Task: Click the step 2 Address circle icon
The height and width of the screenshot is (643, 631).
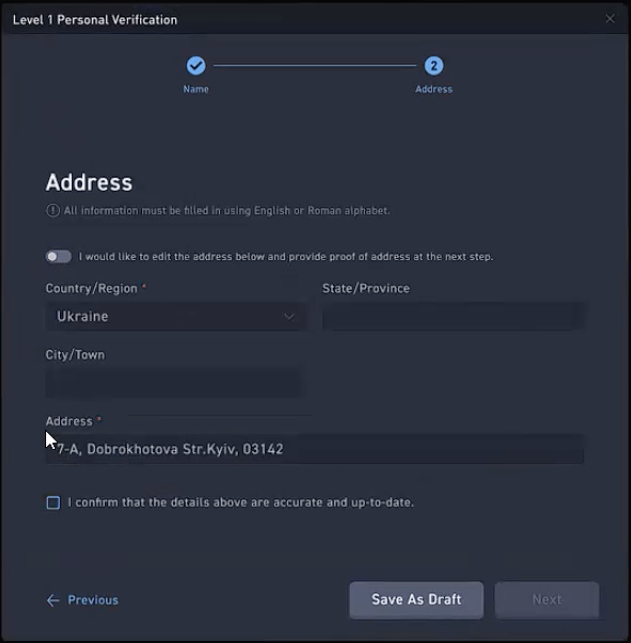Action: pyautogui.click(x=434, y=66)
